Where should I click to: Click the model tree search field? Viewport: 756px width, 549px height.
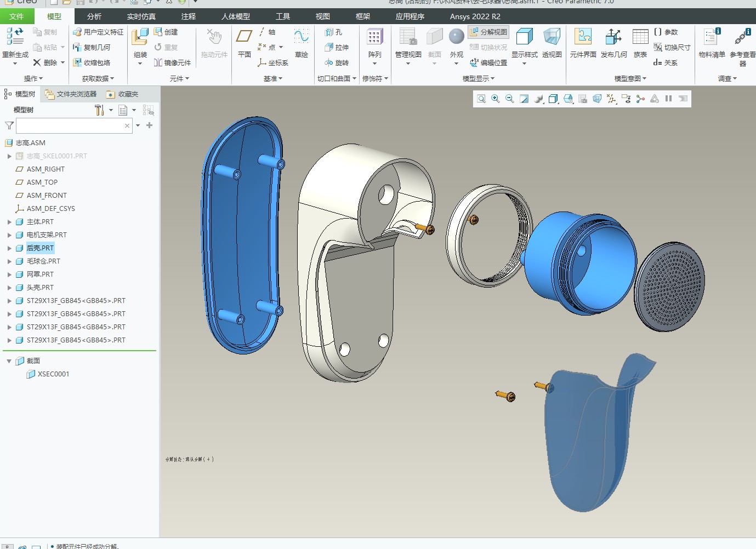pyautogui.click(x=70, y=126)
